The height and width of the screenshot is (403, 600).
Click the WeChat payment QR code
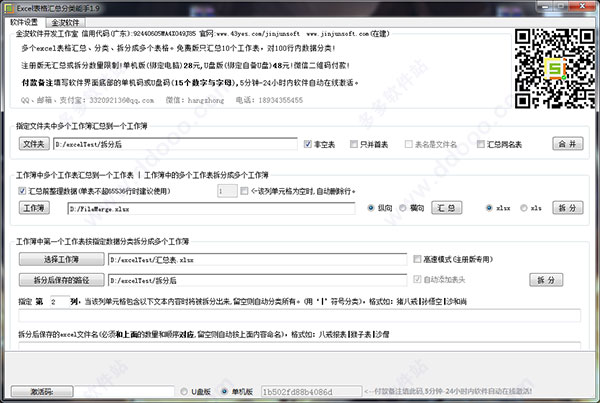pos(555,69)
